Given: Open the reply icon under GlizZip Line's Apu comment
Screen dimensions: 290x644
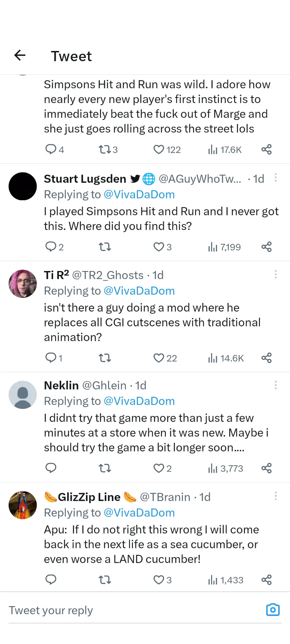Looking at the screenshot, I should click(51, 580).
